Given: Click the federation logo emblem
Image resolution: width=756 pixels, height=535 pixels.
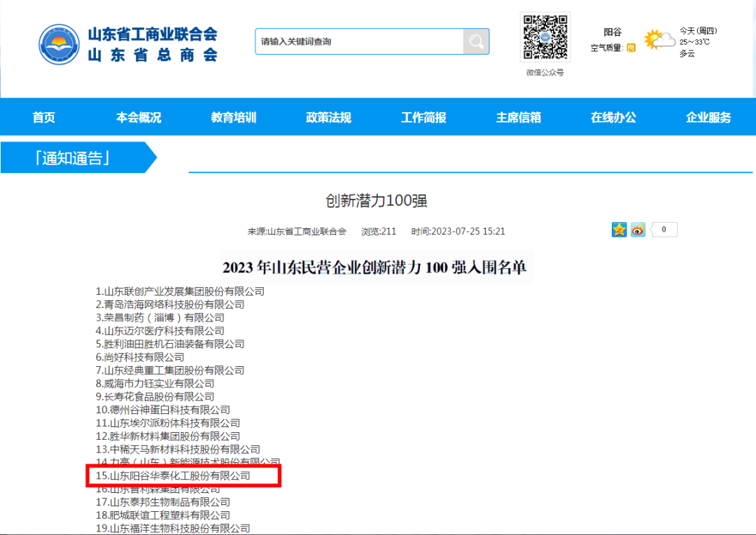Looking at the screenshot, I should 59,44.
